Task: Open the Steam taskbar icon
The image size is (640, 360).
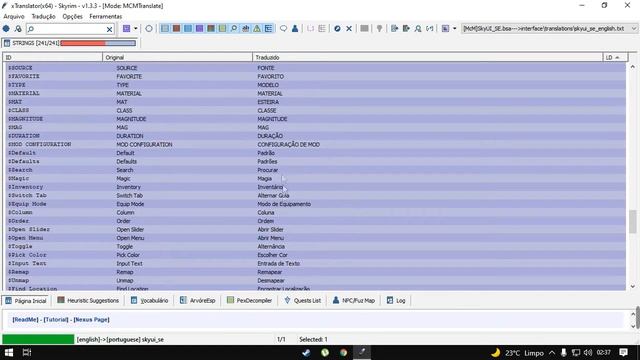Action: (x=306, y=352)
